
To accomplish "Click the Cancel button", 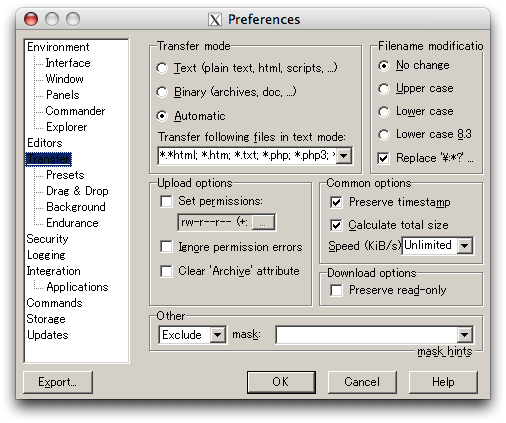I will [362, 382].
